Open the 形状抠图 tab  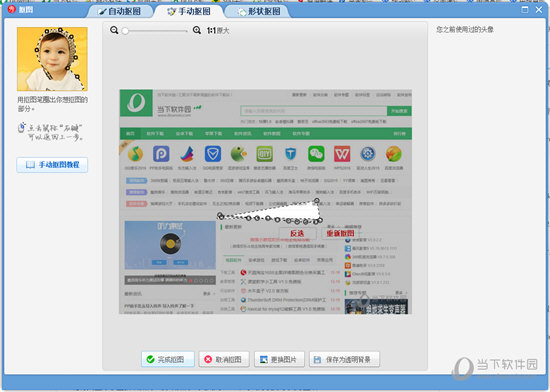coord(259,11)
